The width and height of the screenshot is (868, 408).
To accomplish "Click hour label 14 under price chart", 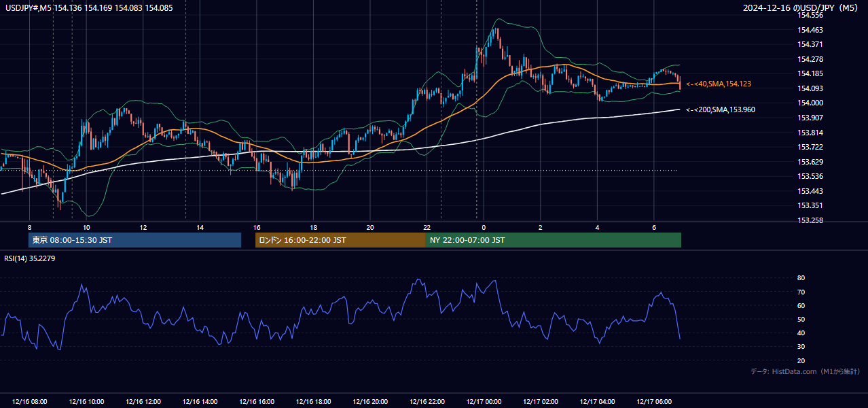I will (200, 227).
